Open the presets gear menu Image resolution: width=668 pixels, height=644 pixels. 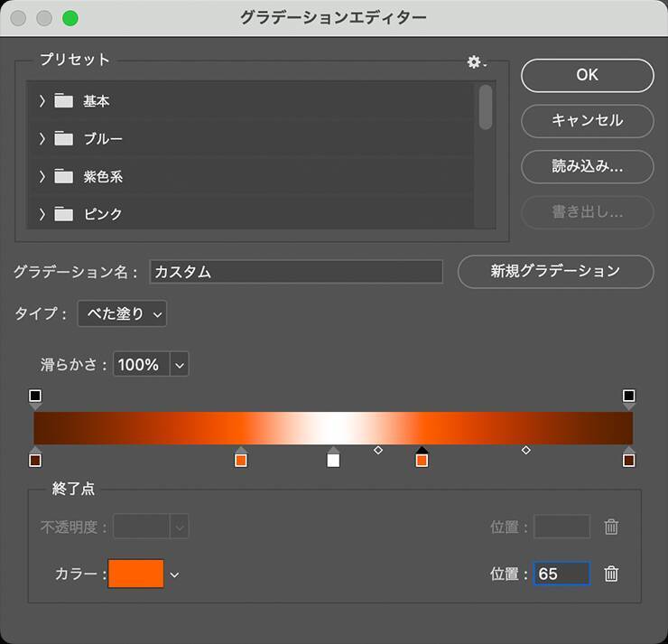pyautogui.click(x=475, y=62)
